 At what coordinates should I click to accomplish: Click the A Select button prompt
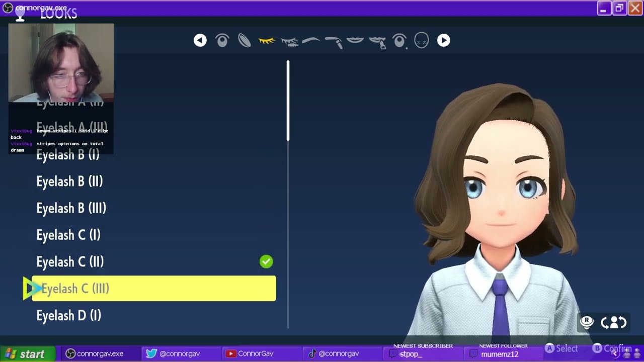561,348
